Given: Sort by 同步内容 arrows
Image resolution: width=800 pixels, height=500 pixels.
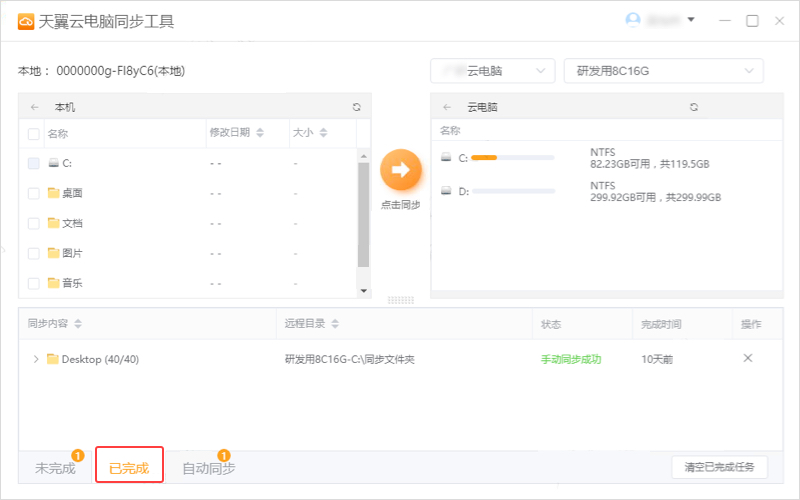Looking at the screenshot, I should click(78, 323).
